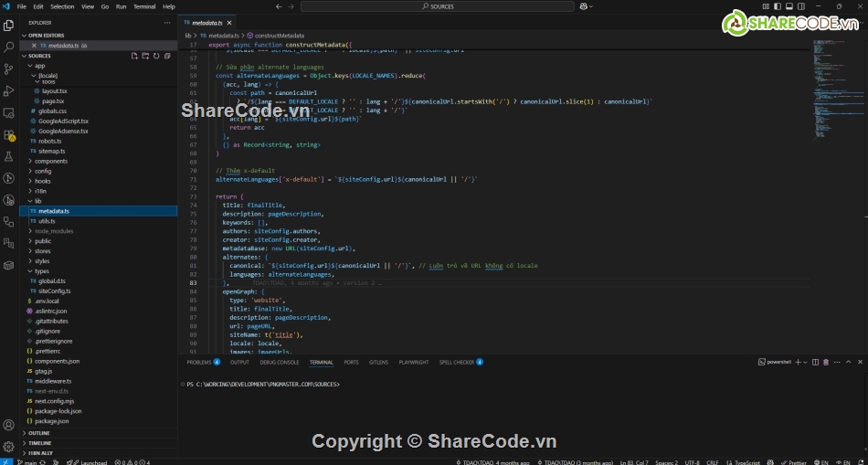Open GoogleAdsense.tsx in the file tree
Image resolution: width=868 pixels, height=465 pixels.
pyautogui.click(x=99, y=131)
